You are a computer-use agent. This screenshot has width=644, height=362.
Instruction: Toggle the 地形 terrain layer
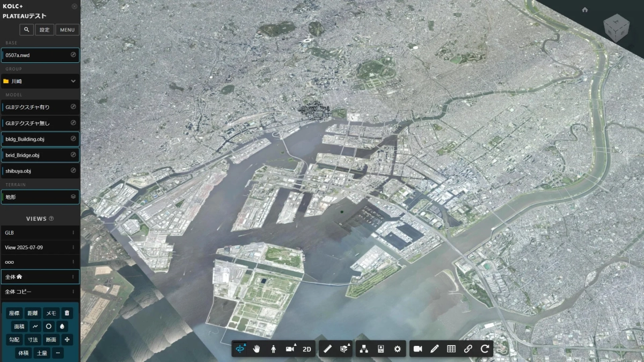74,197
